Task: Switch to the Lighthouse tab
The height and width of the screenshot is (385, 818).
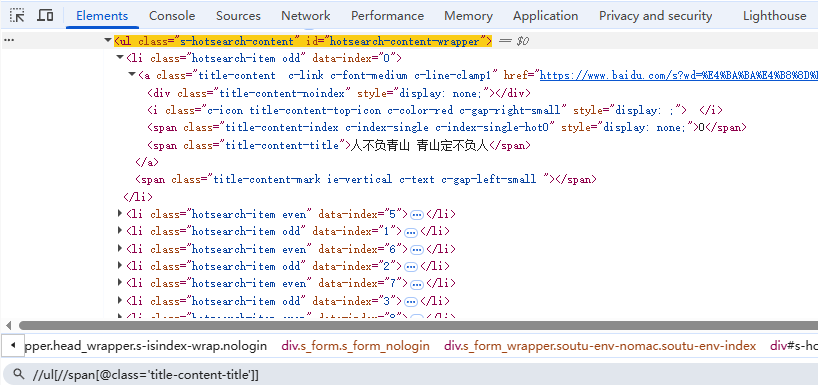Action: pyautogui.click(x=775, y=16)
